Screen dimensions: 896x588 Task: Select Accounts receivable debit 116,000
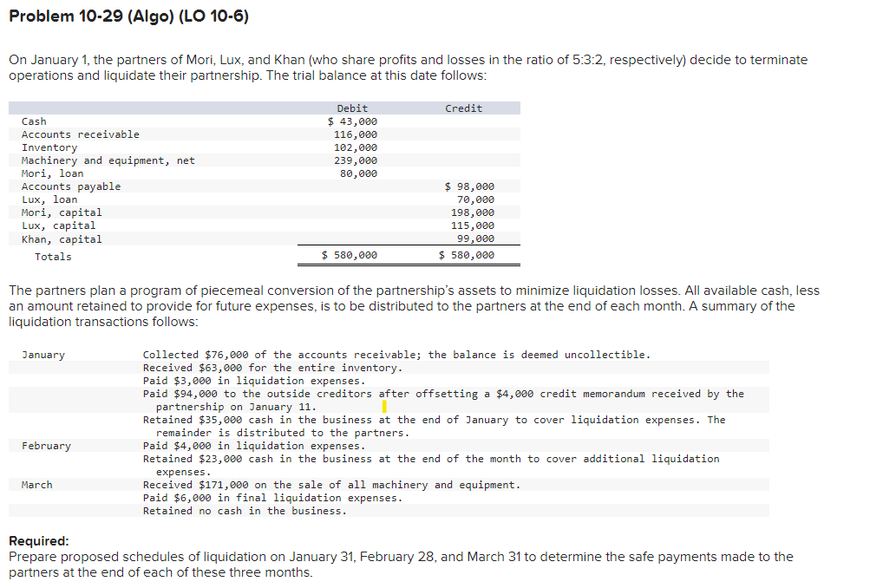coord(356,134)
